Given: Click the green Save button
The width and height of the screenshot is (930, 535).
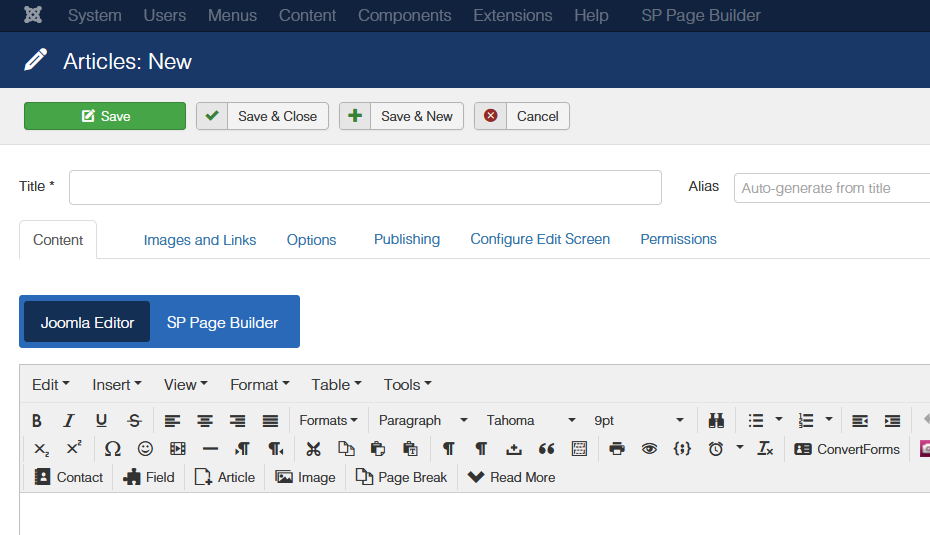Looking at the screenshot, I should [105, 116].
